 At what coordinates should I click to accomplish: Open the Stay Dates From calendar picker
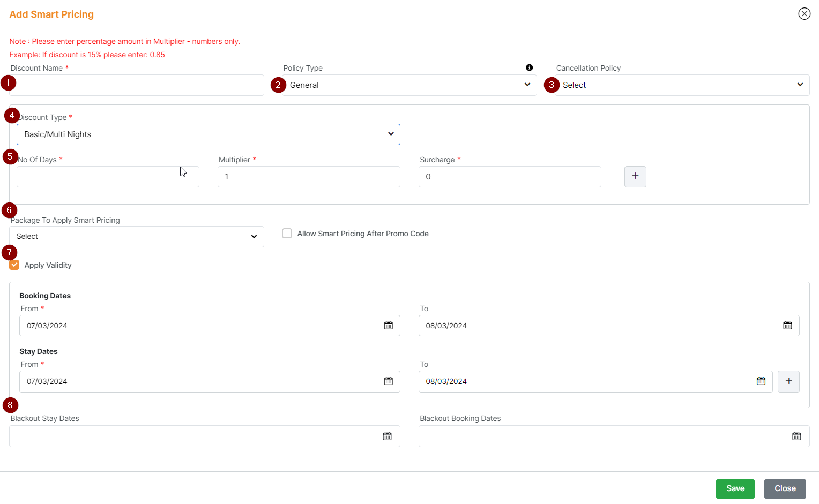pos(388,381)
